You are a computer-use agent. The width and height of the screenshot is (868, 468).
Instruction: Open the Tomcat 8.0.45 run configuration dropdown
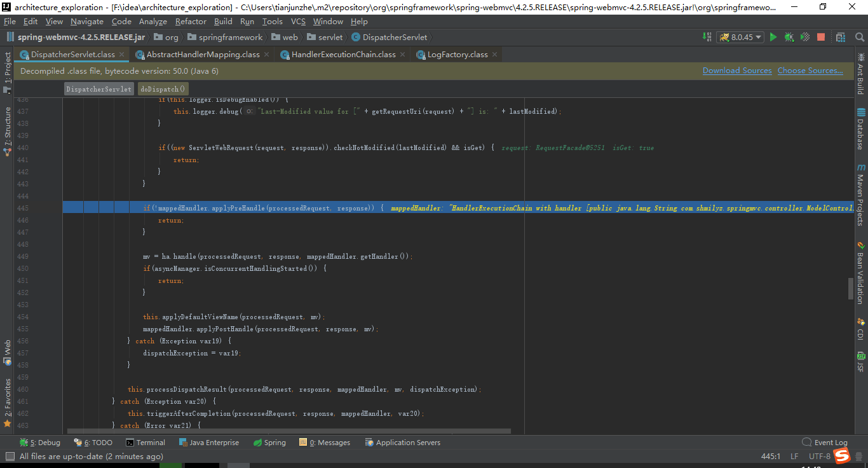(x=740, y=38)
